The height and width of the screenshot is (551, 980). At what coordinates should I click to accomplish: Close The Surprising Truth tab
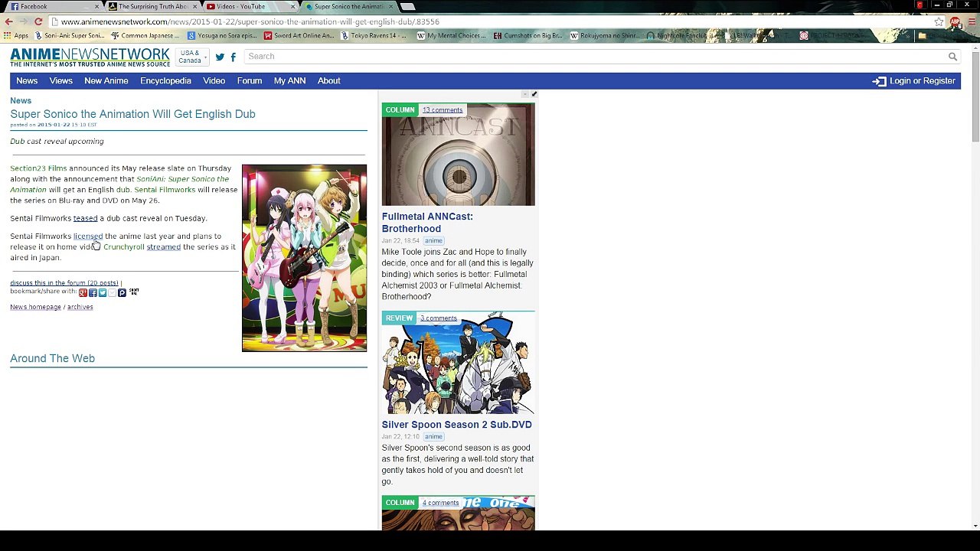195,7
